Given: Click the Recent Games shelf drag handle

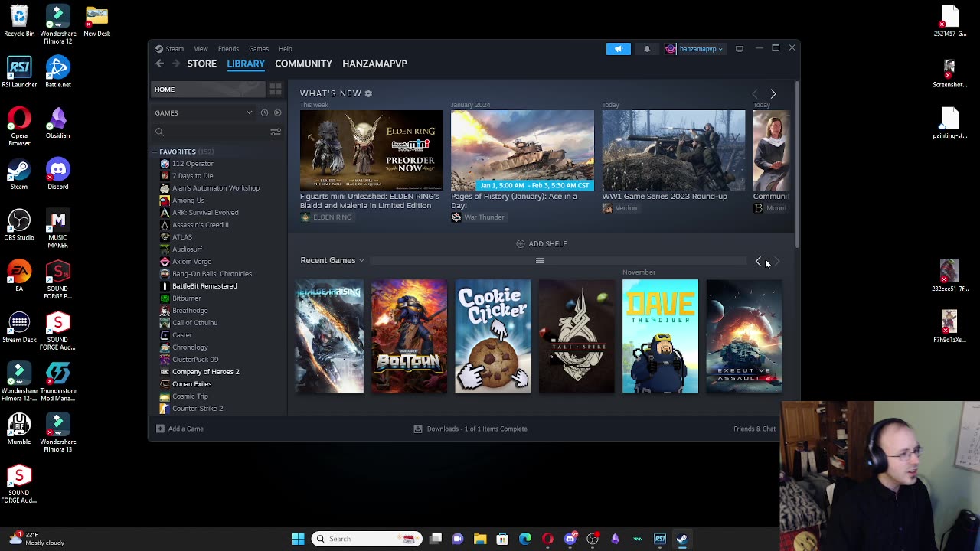Looking at the screenshot, I should click(x=540, y=261).
